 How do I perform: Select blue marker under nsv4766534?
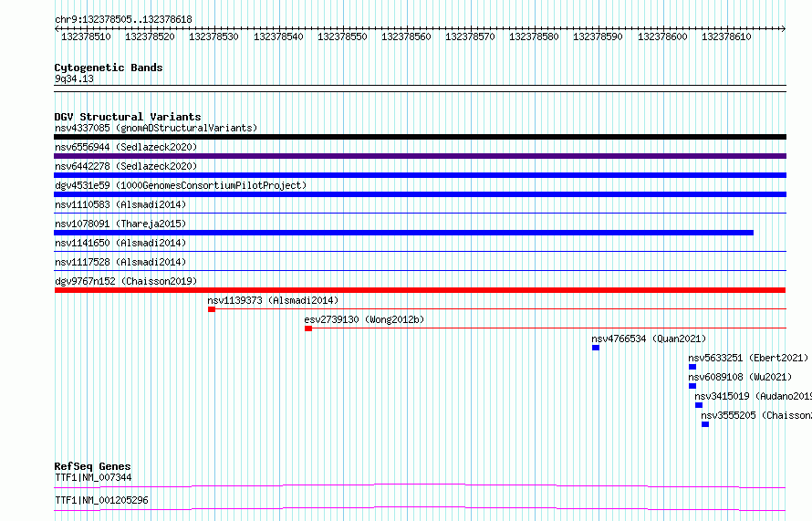click(x=596, y=348)
